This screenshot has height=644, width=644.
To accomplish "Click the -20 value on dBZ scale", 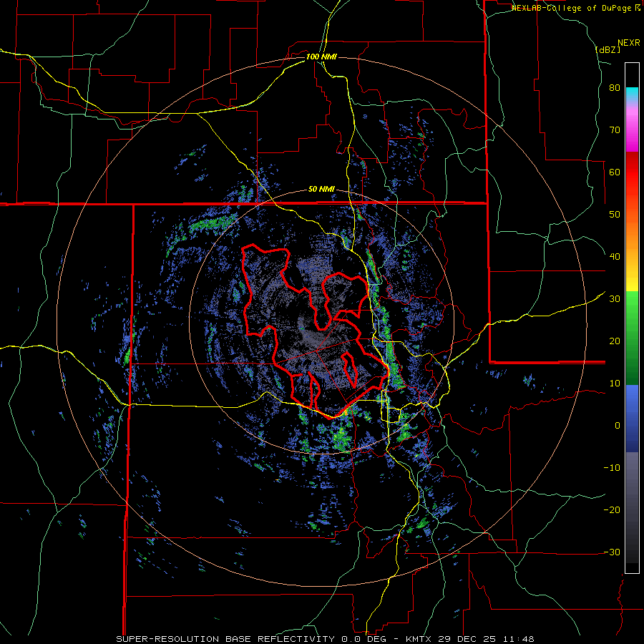I will tap(612, 510).
